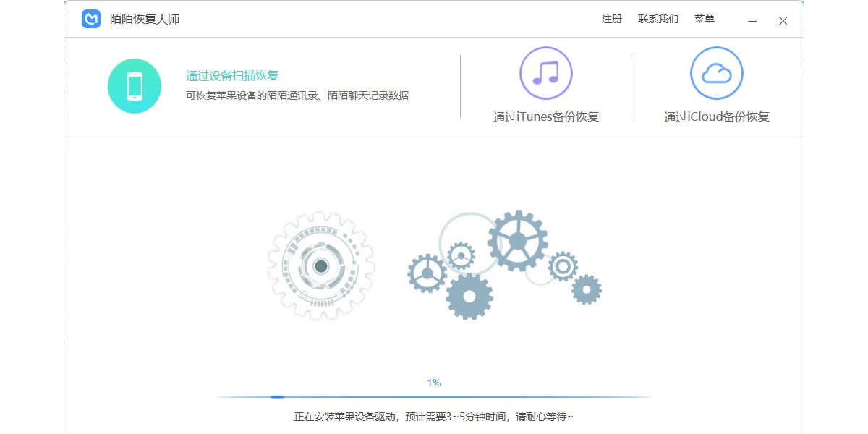This screenshot has width=868, height=434.
Task: Click the 1% progress percentage text
Action: (x=434, y=383)
